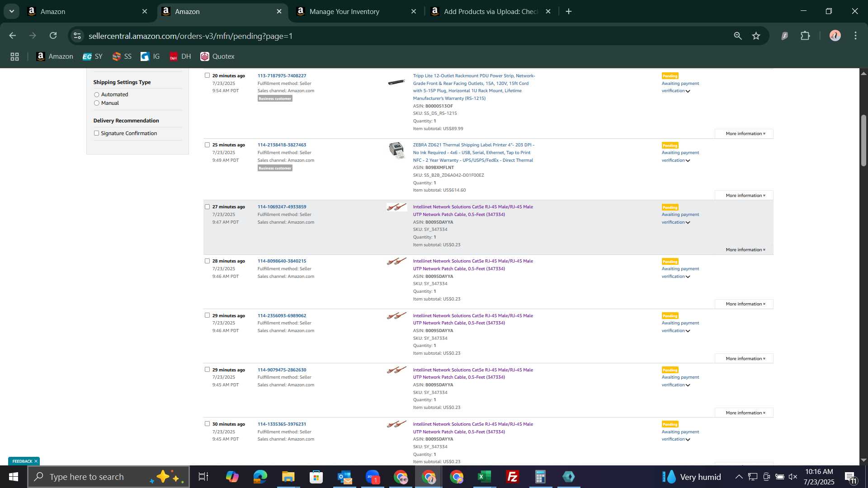This screenshot has height=488, width=868.
Task: Tick the checkbox for order 114-8098640-3840215
Action: click(207, 261)
